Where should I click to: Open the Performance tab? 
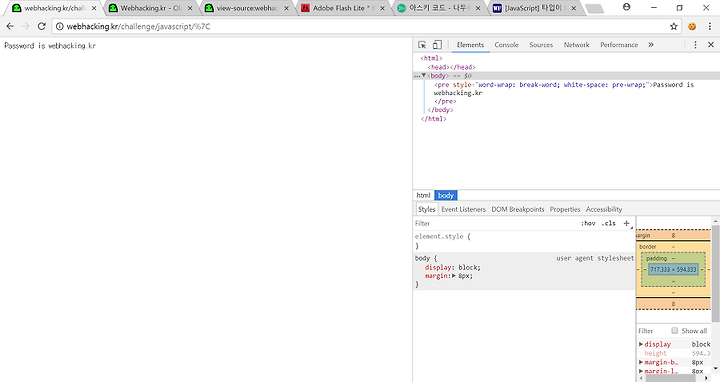619,45
